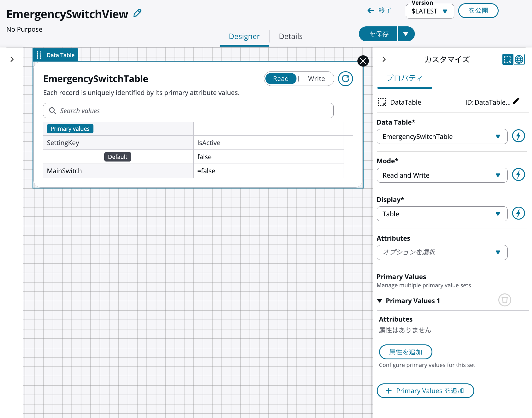Edit the DataTable ID with pencil icon
532x418 pixels.
pyautogui.click(x=516, y=101)
